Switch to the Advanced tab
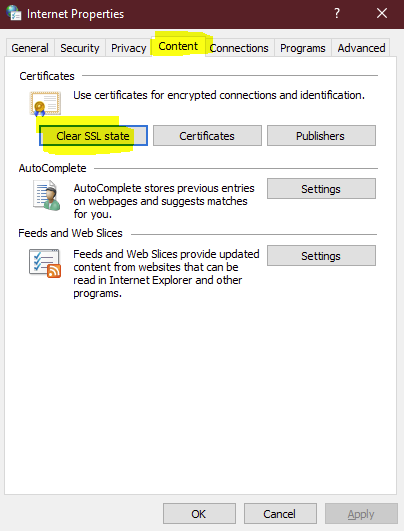The image size is (404, 531). [x=361, y=48]
